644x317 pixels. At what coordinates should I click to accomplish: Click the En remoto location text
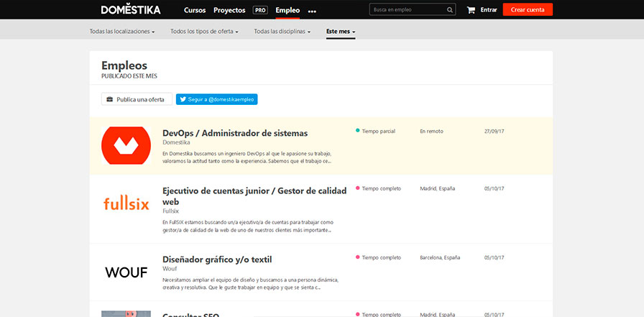(x=431, y=132)
